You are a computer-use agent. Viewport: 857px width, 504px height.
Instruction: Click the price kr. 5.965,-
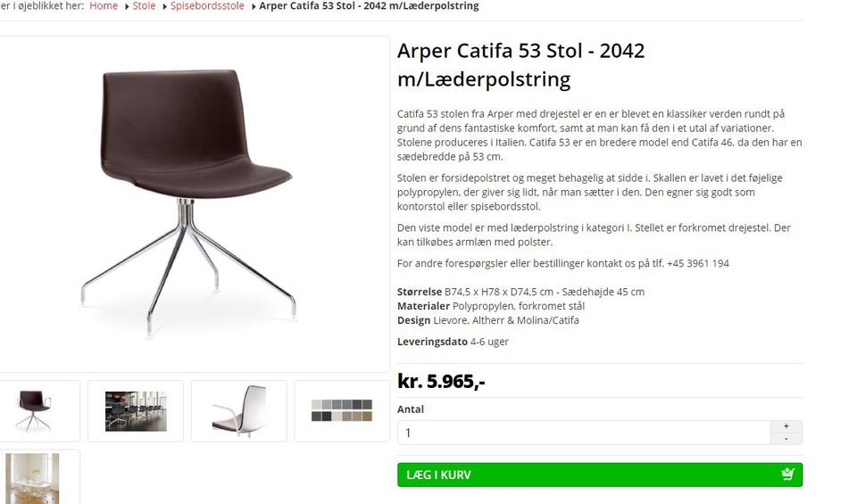pyautogui.click(x=441, y=381)
